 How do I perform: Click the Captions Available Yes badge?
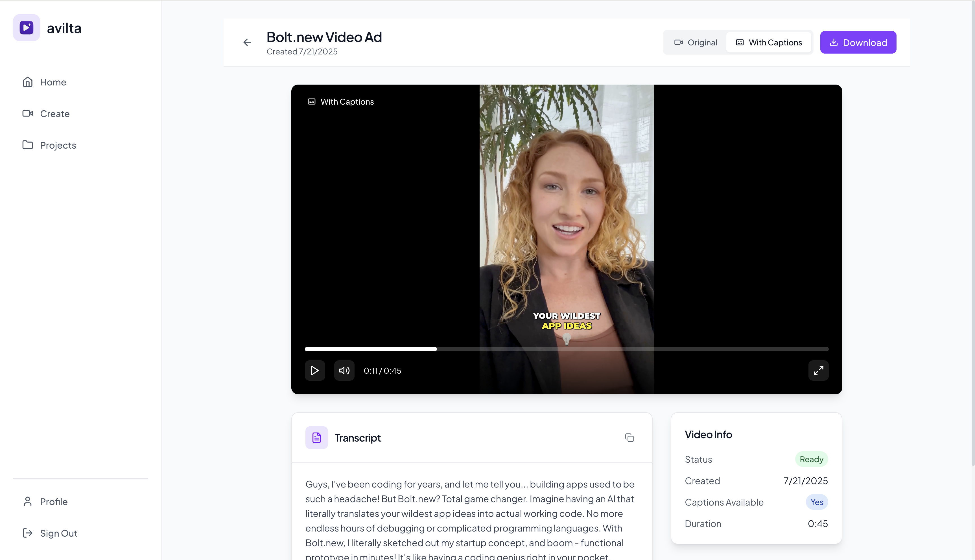(816, 502)
